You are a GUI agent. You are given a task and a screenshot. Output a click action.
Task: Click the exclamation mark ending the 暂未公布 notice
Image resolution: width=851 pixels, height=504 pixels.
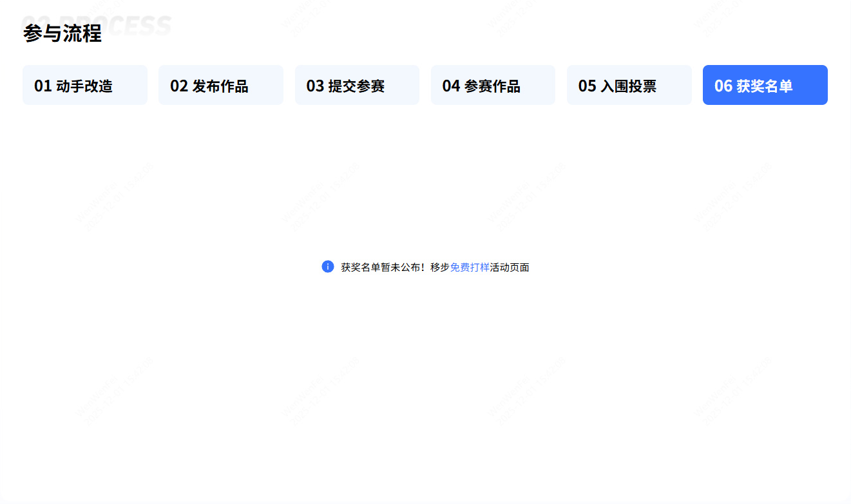pos(423,267)
